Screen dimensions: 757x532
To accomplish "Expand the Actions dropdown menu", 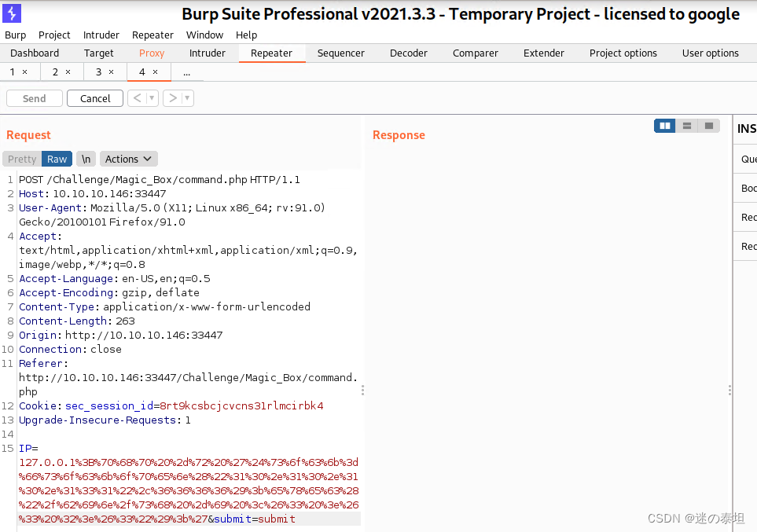I will coord(128,159).
